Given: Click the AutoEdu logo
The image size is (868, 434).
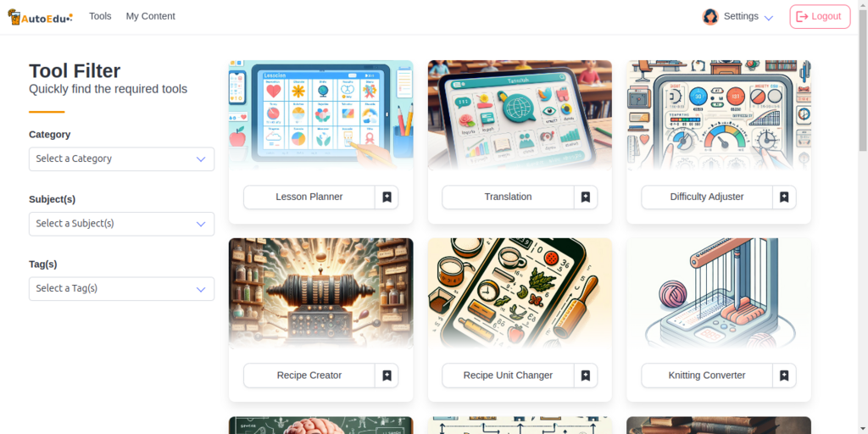Looking at the screenshot, I should tap(40, 17).
